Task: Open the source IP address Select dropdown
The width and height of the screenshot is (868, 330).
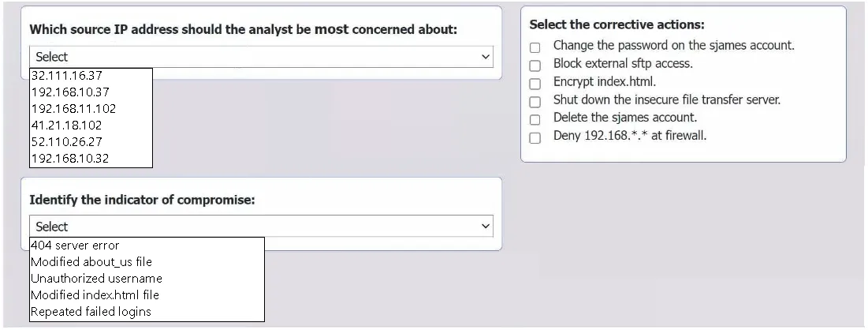Action: 261,57
